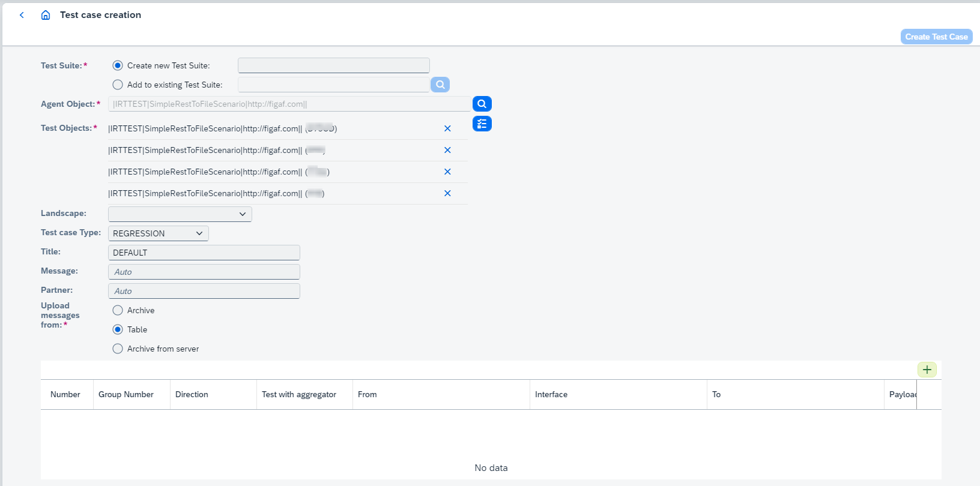Add a table row with plus icon
The height and width of the screenshot is (486, 980).
point(927,370)
